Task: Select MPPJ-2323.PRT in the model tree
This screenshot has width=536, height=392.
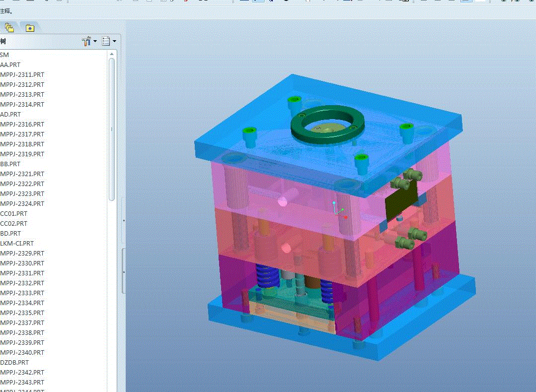Action: coord(22,194)
